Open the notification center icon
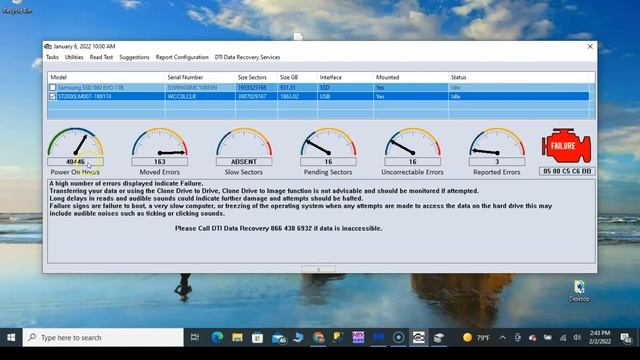This screenshot has width=640, height=360. [x=626, y=338]
